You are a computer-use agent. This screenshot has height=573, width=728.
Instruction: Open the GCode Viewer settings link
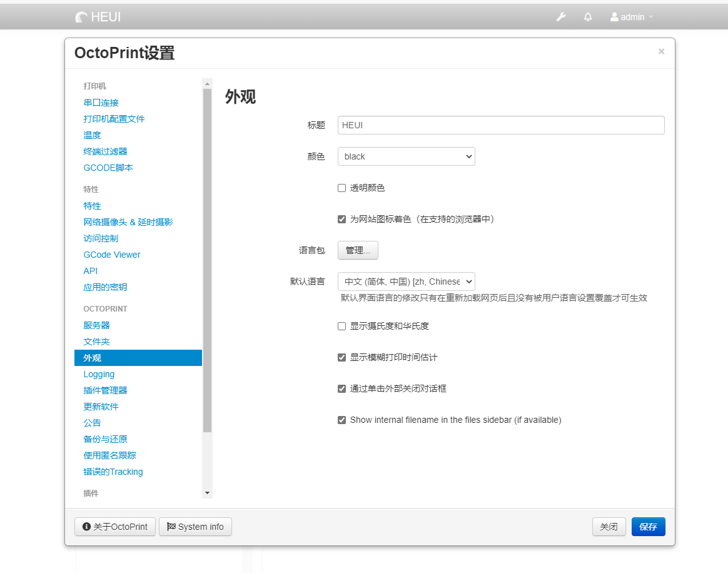112,255
